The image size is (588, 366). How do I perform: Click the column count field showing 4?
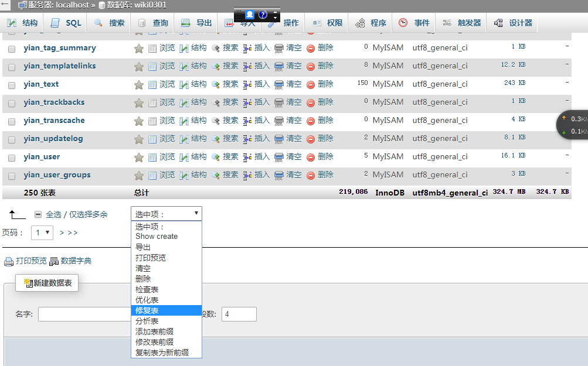tap(239, 314)
